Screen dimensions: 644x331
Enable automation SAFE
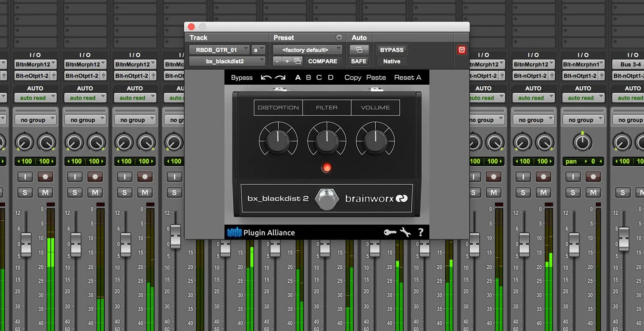point(359,61)
